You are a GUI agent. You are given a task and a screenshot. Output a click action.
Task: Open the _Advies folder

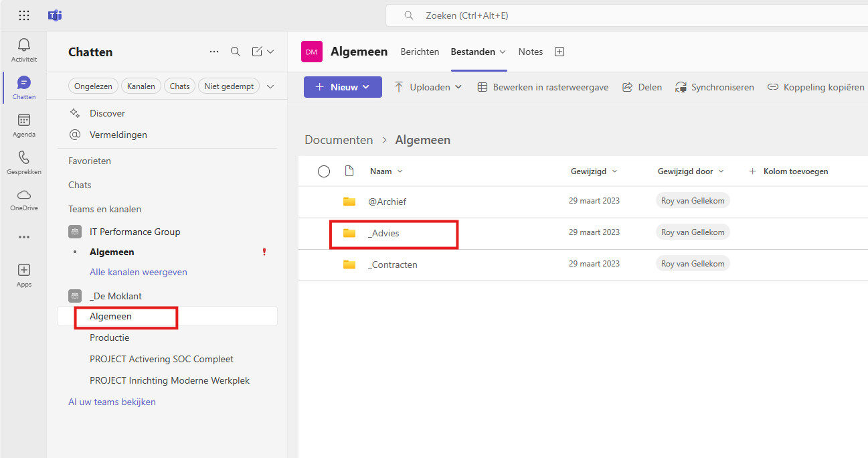[x=384, y=233]
